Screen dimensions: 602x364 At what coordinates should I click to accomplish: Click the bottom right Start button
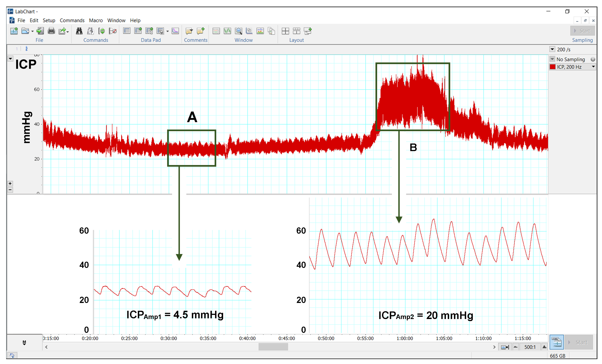click(579, 342)
